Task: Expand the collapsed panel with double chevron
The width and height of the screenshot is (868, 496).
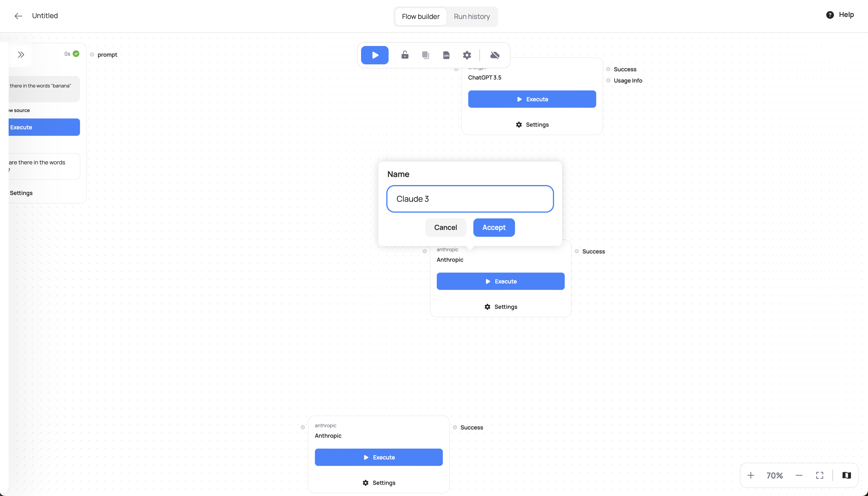Action: click(x=21, y=55)
